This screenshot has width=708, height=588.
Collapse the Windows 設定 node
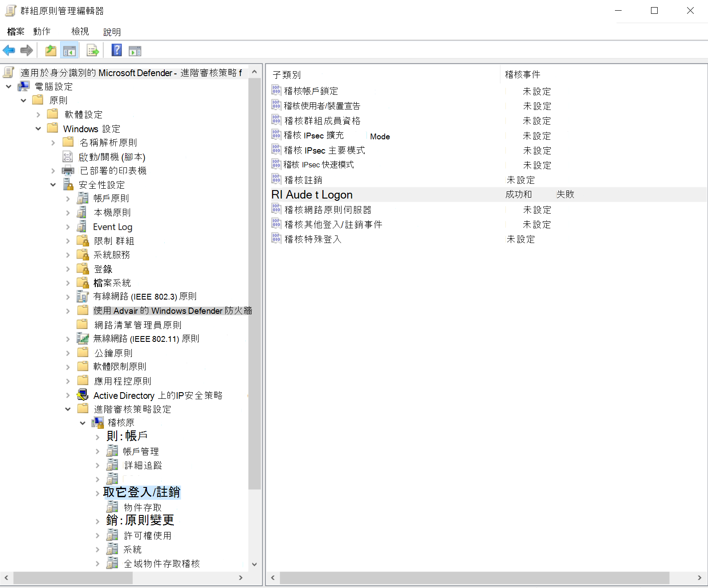pos(38,129)
